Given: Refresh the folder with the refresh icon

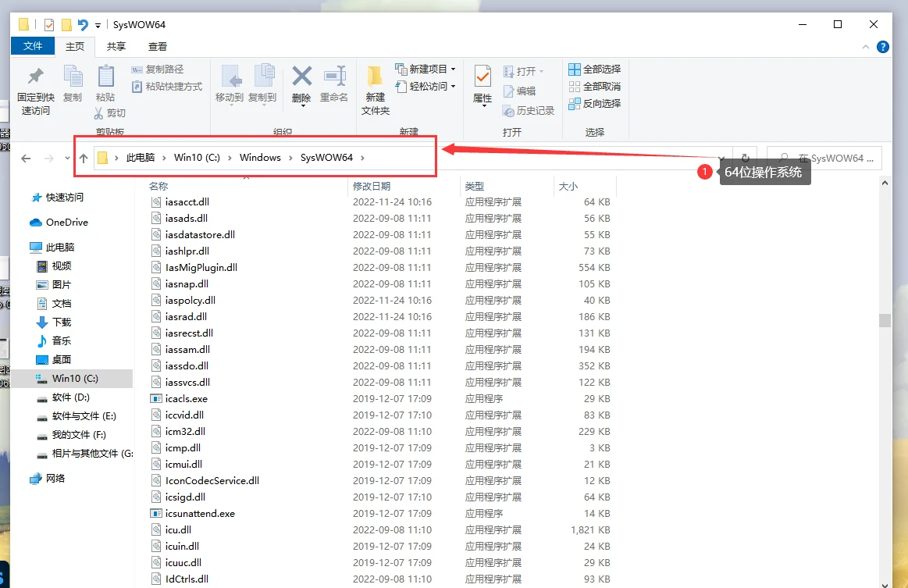Looking at the screenshot, I should [747, 158].
